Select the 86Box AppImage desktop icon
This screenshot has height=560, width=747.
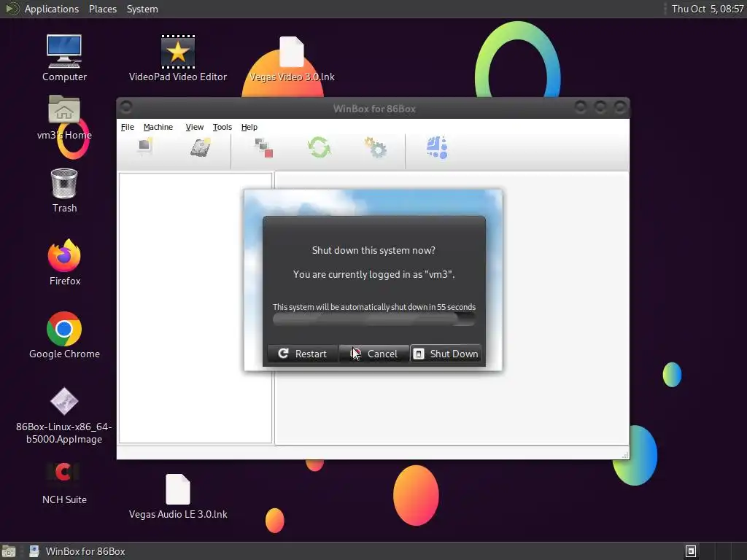click(x=64, y=415)
